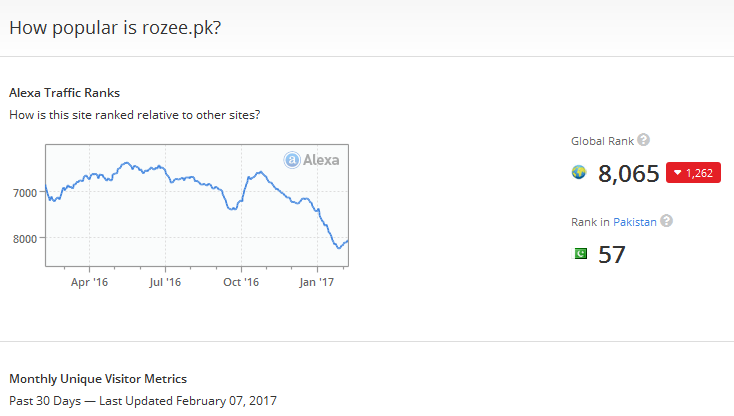This screenshot has width=734, height=416.
Task: Click the 8,065 global rank number
Action: [629, 174]
